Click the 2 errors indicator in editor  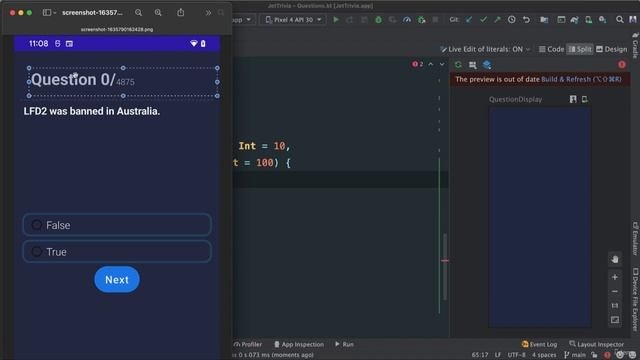[417, 64]
